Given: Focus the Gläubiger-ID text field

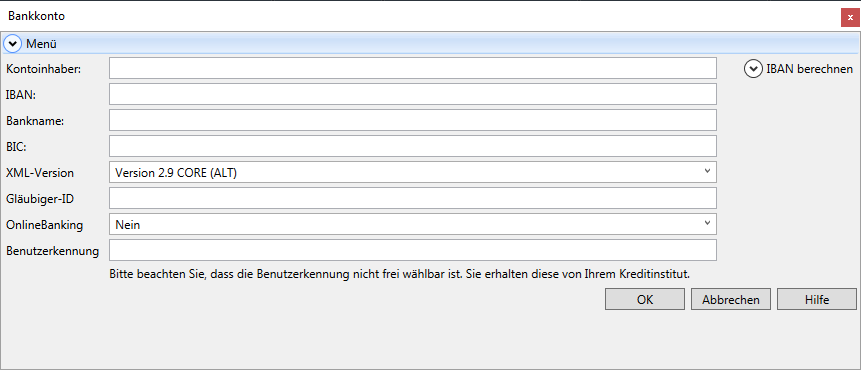Looking at the screenshot, I should [413, 198].
